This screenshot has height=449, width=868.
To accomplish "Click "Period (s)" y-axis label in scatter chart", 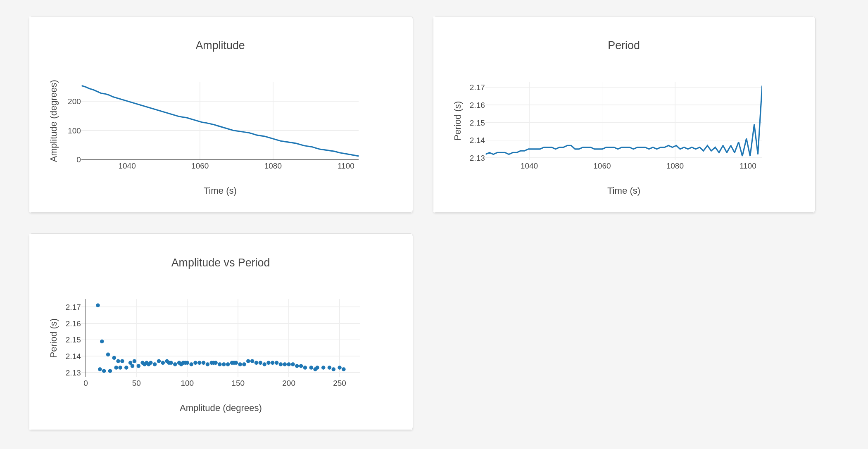I will tap(54, 338).
